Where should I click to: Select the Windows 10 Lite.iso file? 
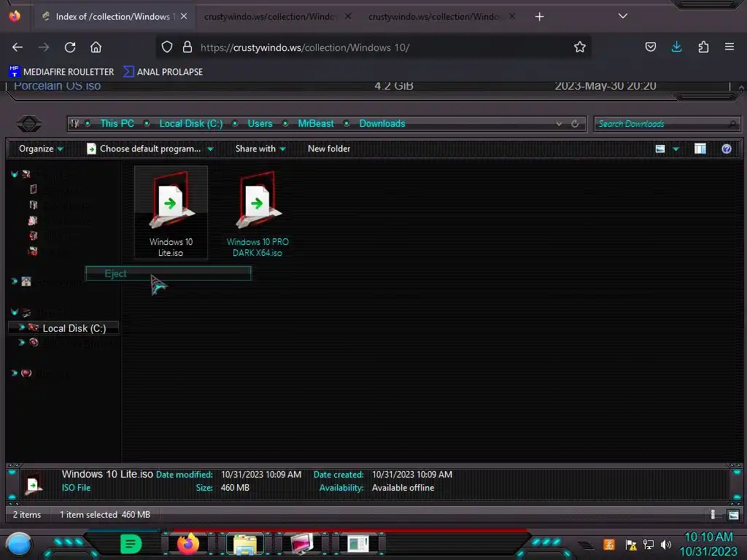pyautogui.click(x=171, y=213)
